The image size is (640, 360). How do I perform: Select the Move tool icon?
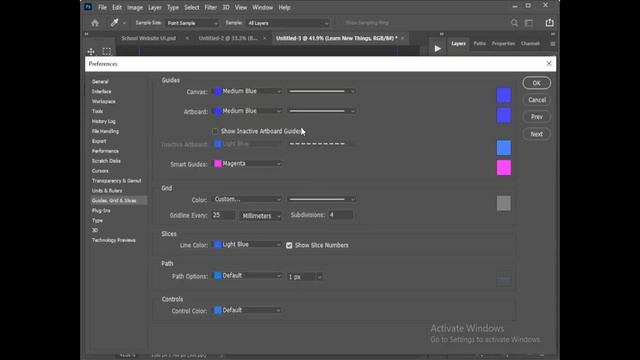tap(91, 51)
